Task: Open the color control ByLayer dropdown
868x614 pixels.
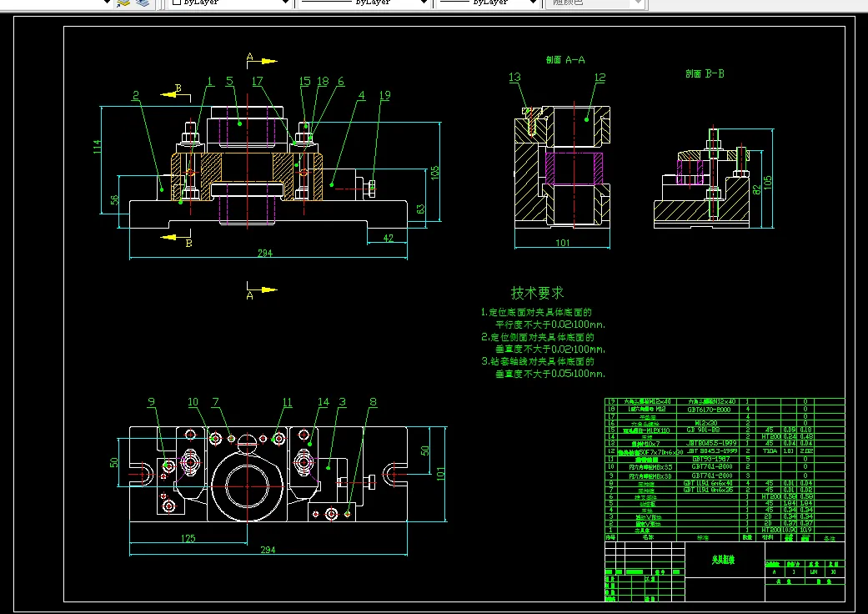Action: click(230, 3)
